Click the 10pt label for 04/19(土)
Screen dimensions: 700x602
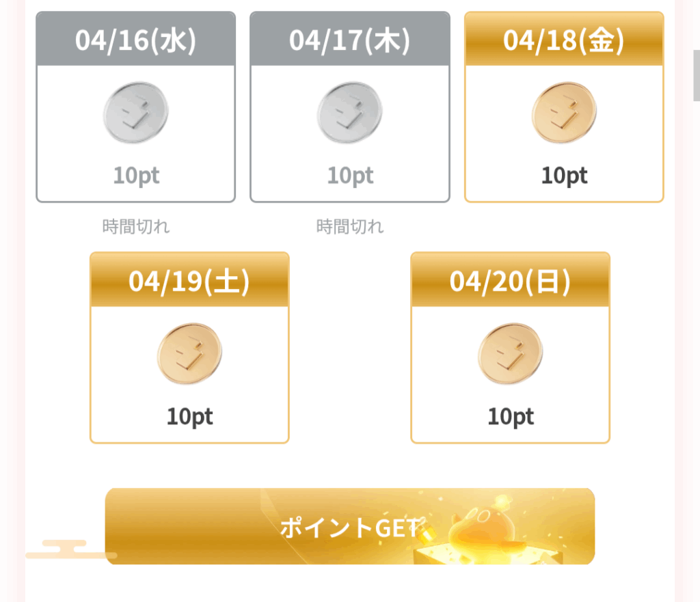click(189, 417)
